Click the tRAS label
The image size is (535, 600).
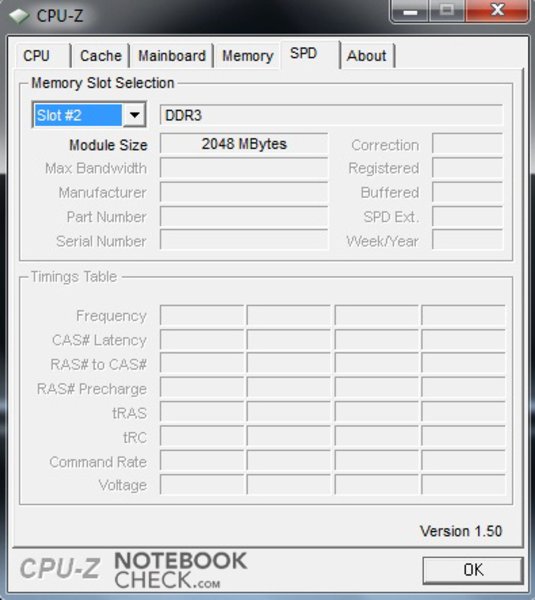click(x=130, y=413)
